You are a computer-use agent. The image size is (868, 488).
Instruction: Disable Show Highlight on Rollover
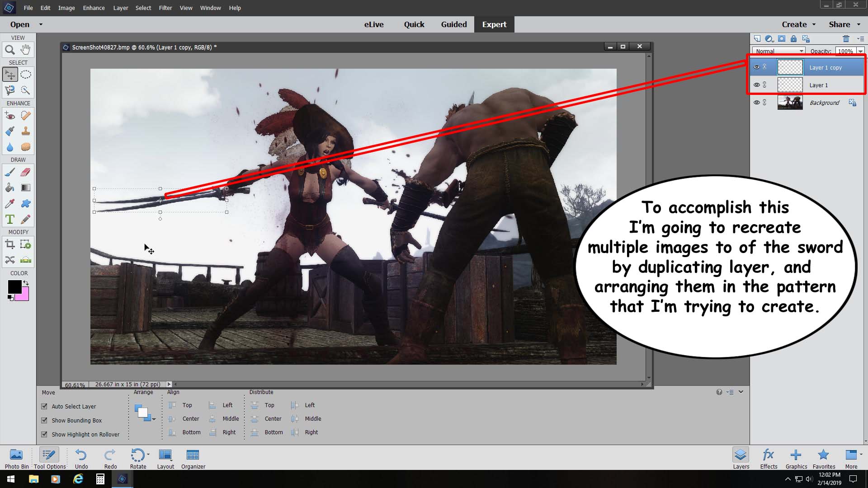(44, 434)
